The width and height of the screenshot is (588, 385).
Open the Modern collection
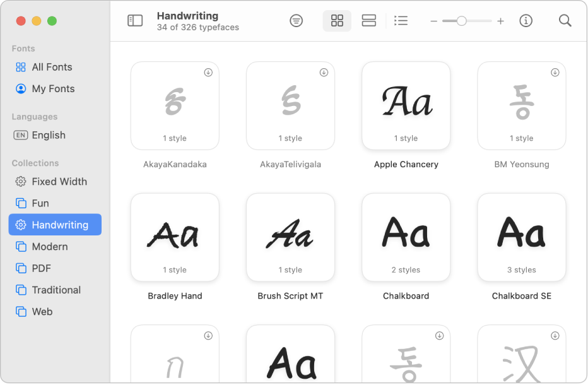55,247
